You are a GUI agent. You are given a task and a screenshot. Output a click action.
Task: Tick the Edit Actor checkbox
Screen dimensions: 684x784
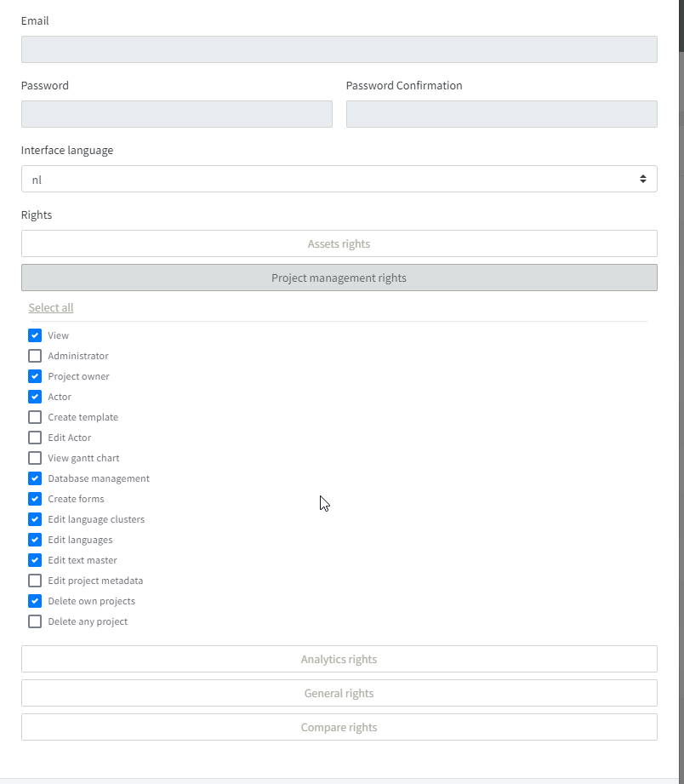(x=35, y=438)
